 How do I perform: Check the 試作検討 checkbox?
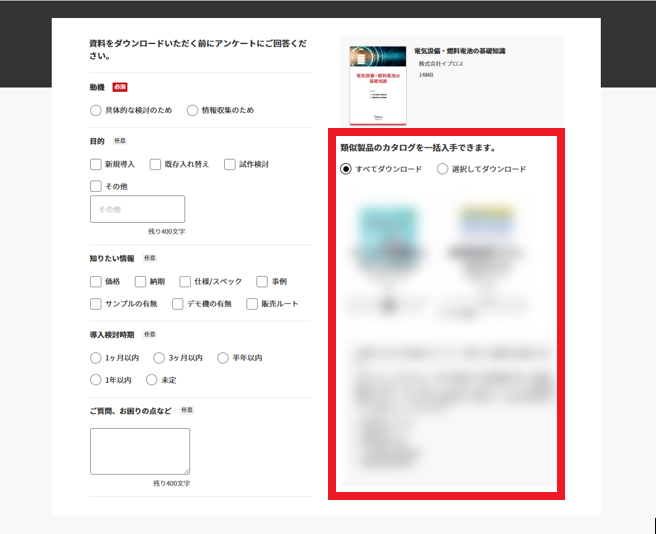[230, 164]
